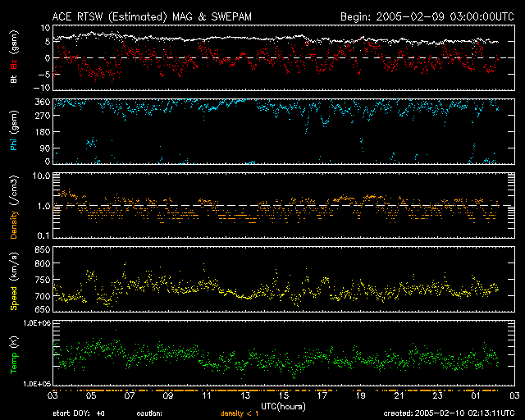Click the 23 hour tick on time axis
525x420 pixels.
tap(437, 395)
